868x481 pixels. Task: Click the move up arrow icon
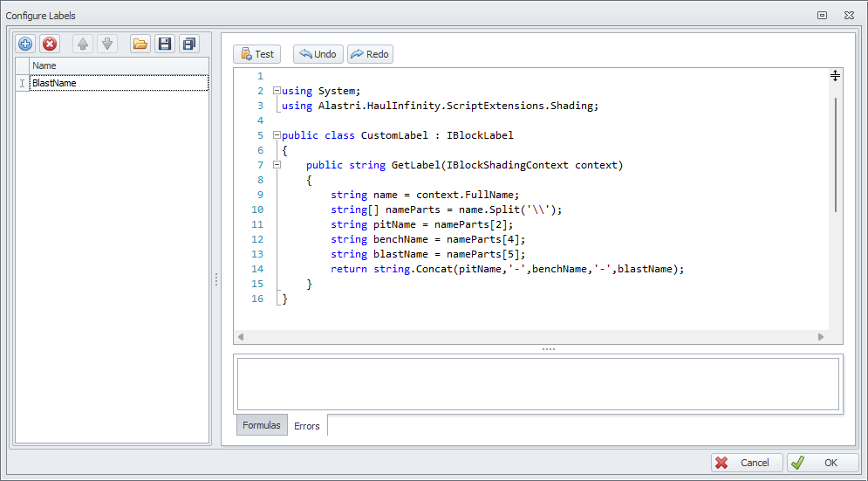point(83,44)
